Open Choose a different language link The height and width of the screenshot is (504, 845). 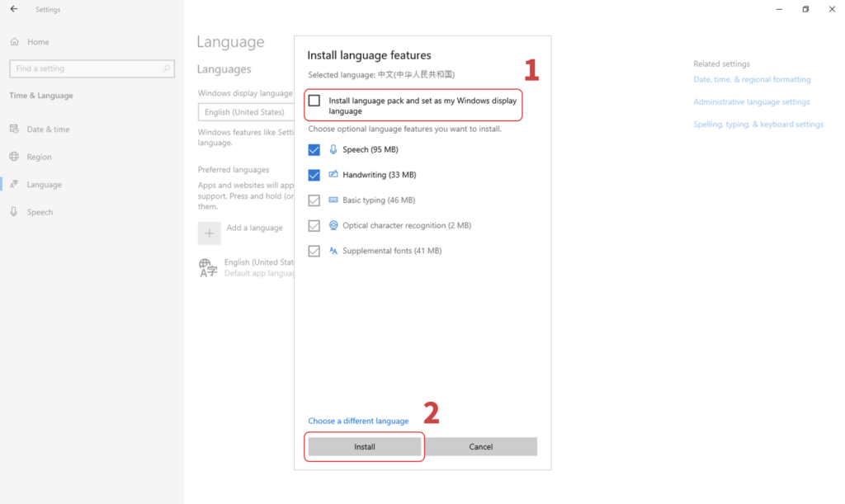pos(358,421)
